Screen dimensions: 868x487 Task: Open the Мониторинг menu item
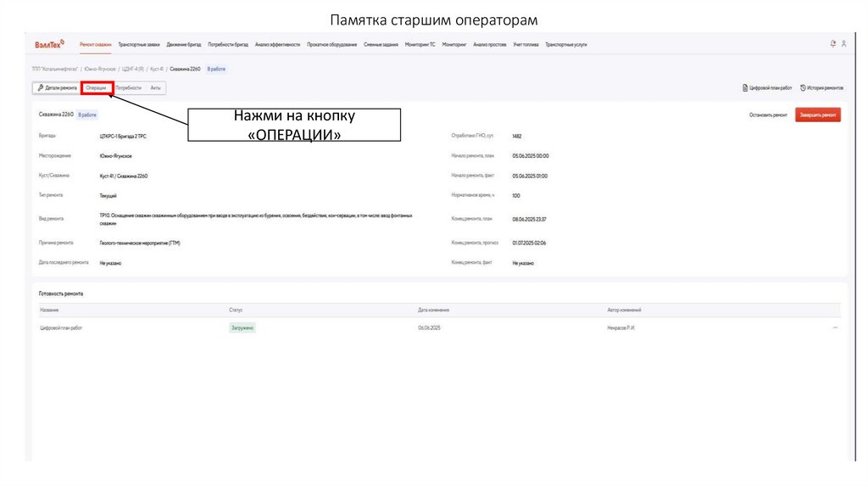tap(454, 44)
